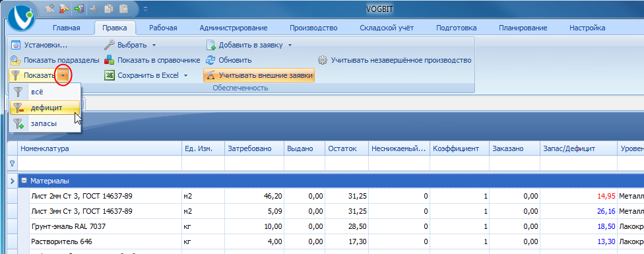Click the add-record icon with plus sign
Viewport: 644px width, 254px height.
pyautogui.click(x=49, y=8)
